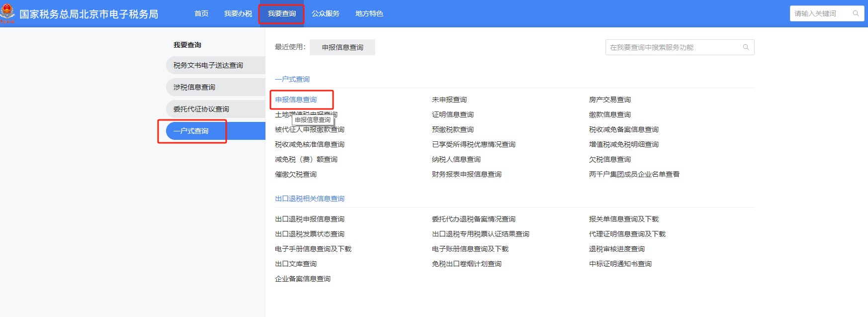Open the 公众服务 menu
Screen dimensions: 868x317
[326, 13]
